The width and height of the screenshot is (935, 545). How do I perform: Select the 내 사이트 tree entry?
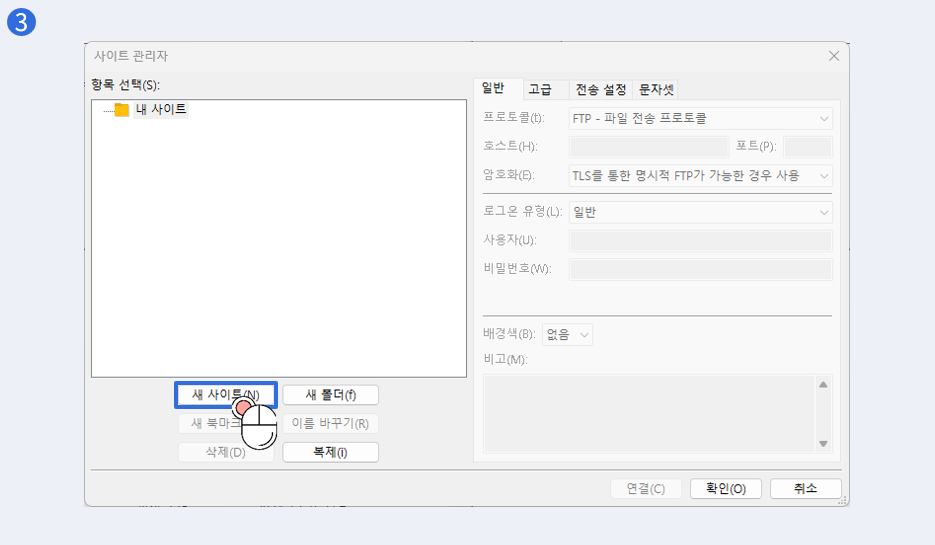[x=161, y=109]
